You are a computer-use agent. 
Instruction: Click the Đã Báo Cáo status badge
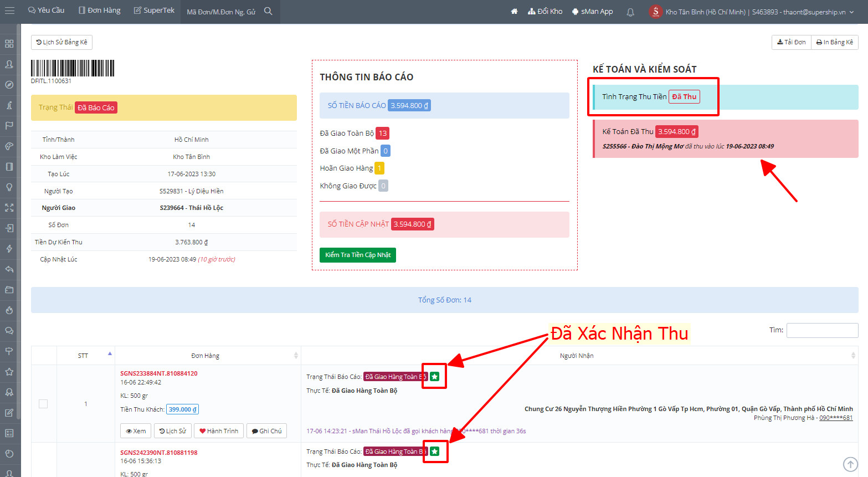coord(96,107)
